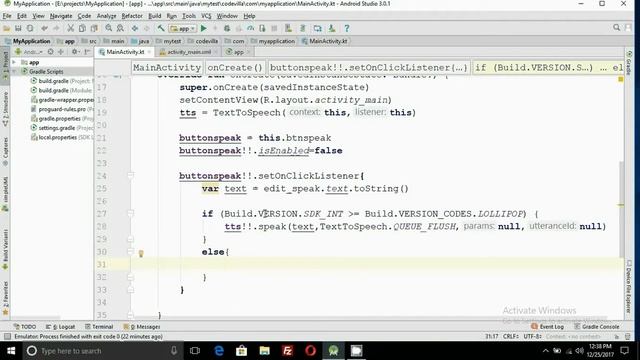
Task: Click the scroll from source target icon
Action: tap(50, 52)
